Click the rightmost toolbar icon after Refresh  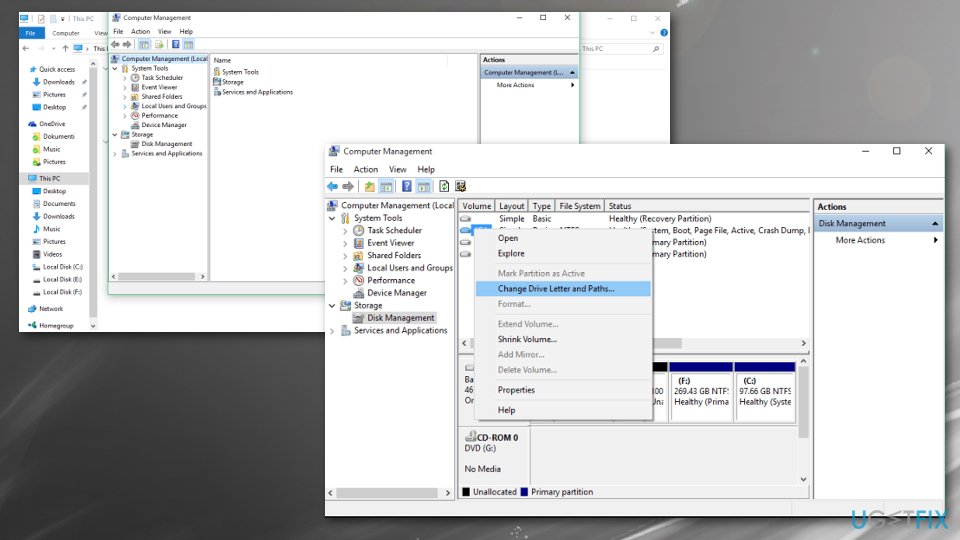460,186
